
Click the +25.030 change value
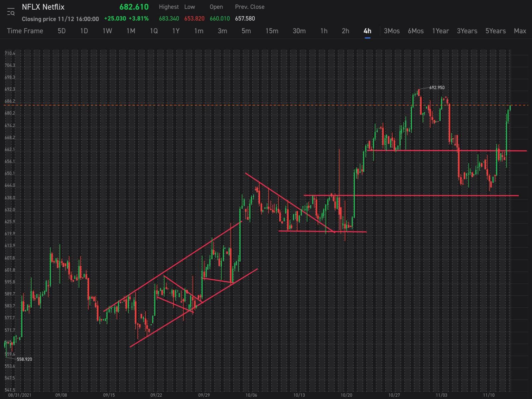point(115,19)
